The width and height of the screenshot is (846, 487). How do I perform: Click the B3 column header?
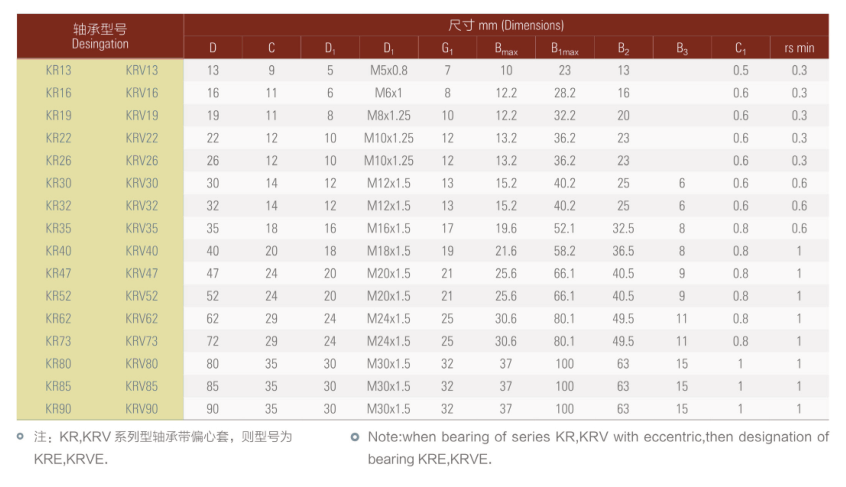681,48
